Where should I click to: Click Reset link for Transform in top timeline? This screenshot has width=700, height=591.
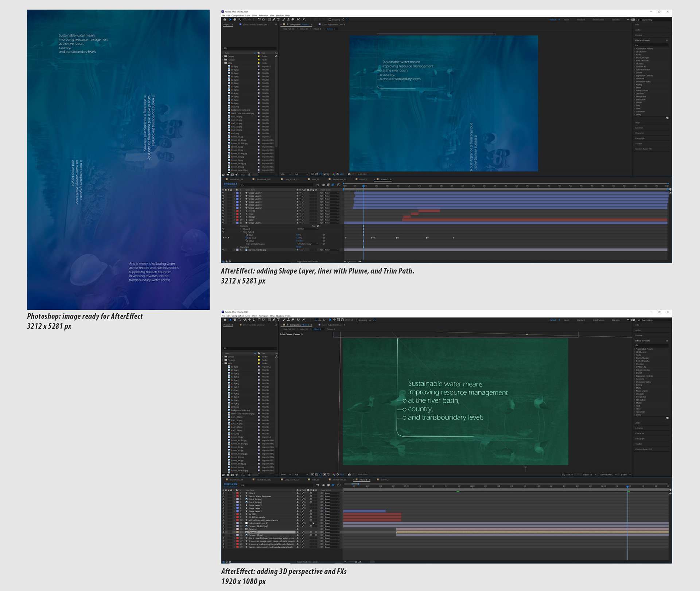coord(299,247)
